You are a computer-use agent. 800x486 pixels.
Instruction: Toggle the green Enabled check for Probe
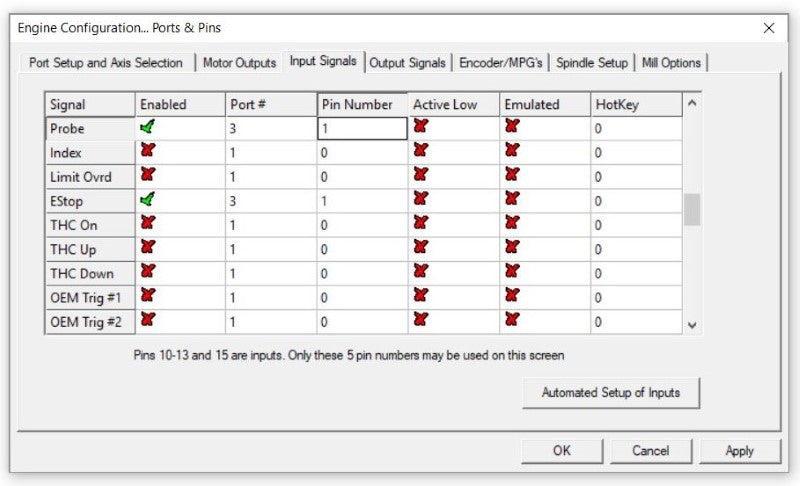(148, 127)
